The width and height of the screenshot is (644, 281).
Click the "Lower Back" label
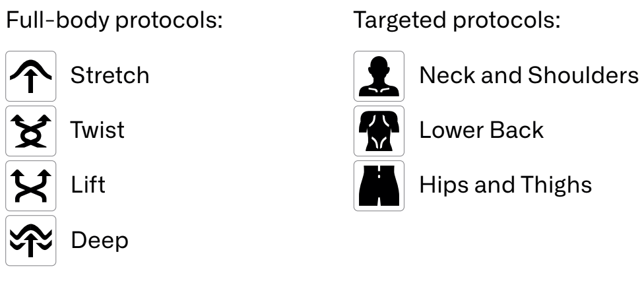(482, 130)
